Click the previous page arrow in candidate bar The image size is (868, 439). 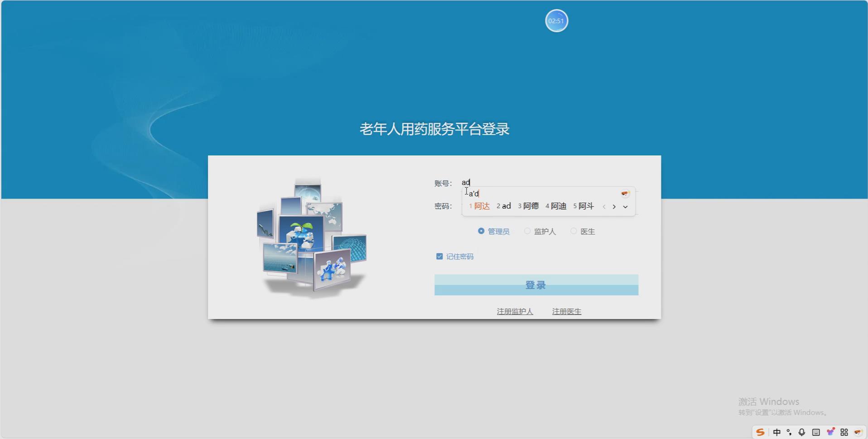[604, 207]
